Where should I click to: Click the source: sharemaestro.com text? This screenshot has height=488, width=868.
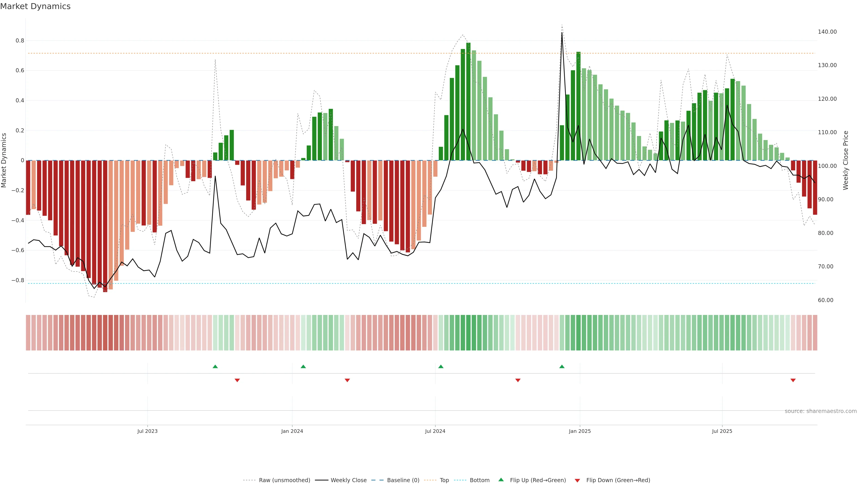pyautogui.click(x=821, y=411)
